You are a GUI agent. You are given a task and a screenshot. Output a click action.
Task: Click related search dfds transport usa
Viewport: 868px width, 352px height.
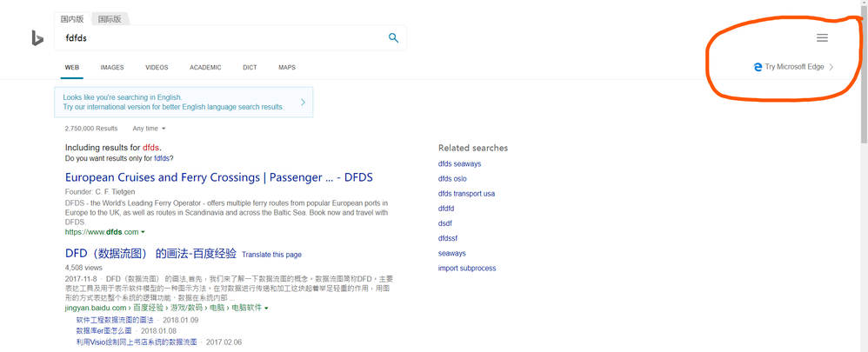pos(466,194)
